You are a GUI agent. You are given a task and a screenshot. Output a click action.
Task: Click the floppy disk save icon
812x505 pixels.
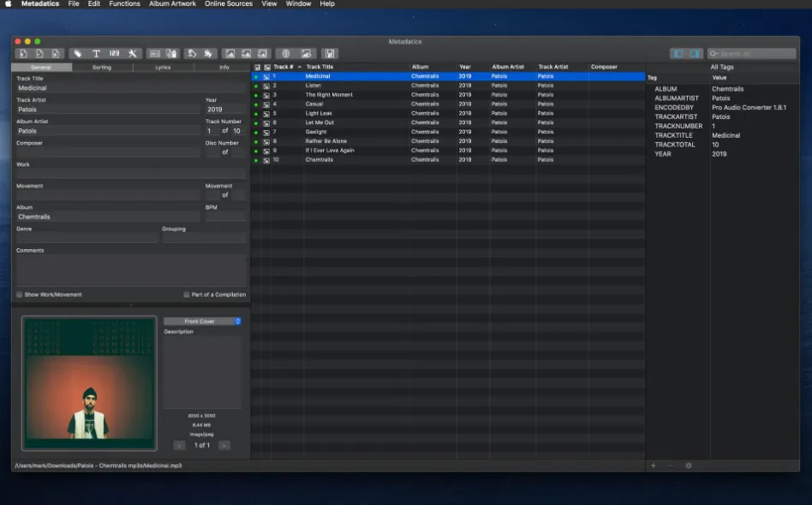coord(330,53)
